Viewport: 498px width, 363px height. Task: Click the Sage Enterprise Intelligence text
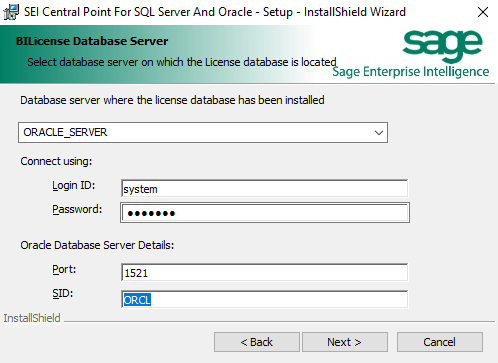point(411,72)
